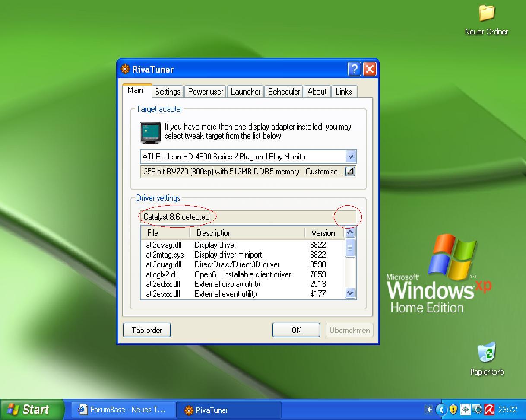Click the driver list scroll down arrow
This screenshot has height=420, width=526.
tap(350, 293)
